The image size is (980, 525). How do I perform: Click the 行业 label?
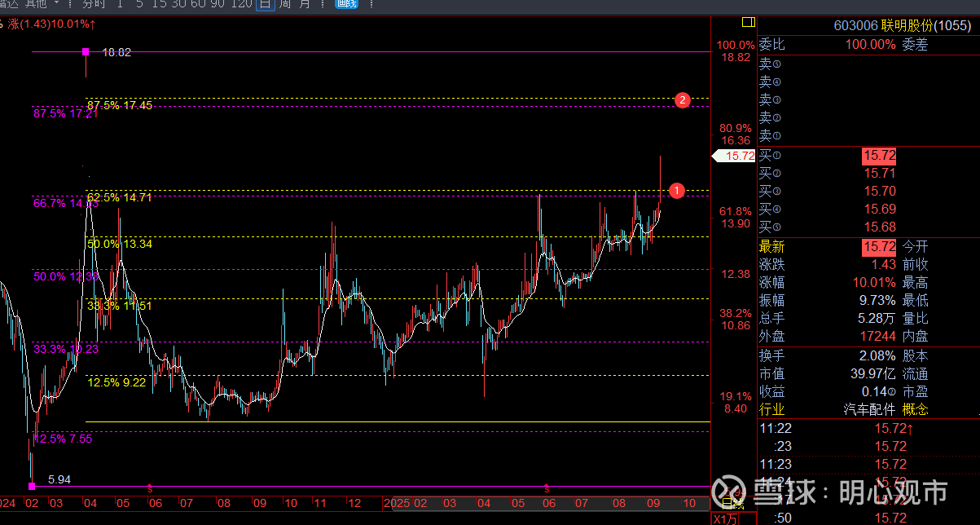tap(771, 409)
